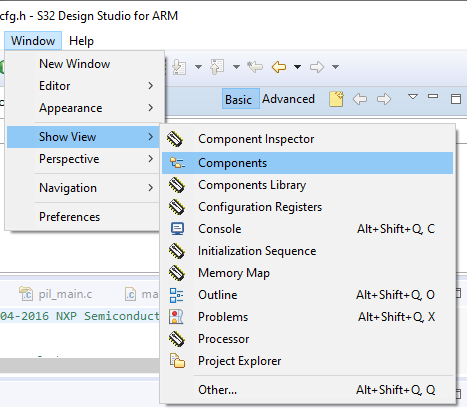The width and height of the screenshot is (467, 415).
Task: Open the Forward history dropdown arrow
Action: pyautogui.click(x=336, y=67)
